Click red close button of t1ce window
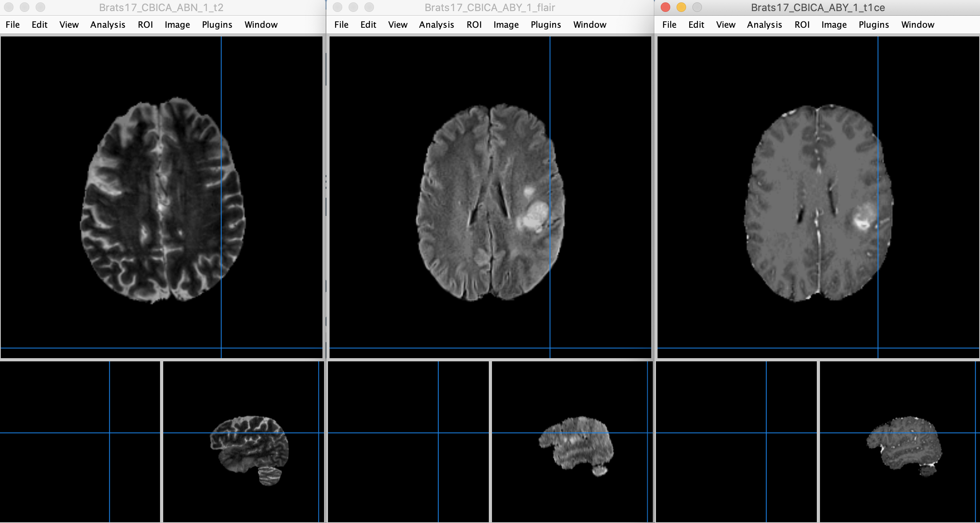The width and height of the screenshot is (980, 523). pos(665,7)
